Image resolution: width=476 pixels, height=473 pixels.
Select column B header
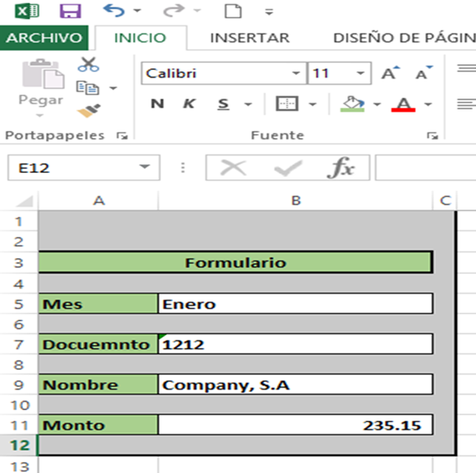[295, 201]
